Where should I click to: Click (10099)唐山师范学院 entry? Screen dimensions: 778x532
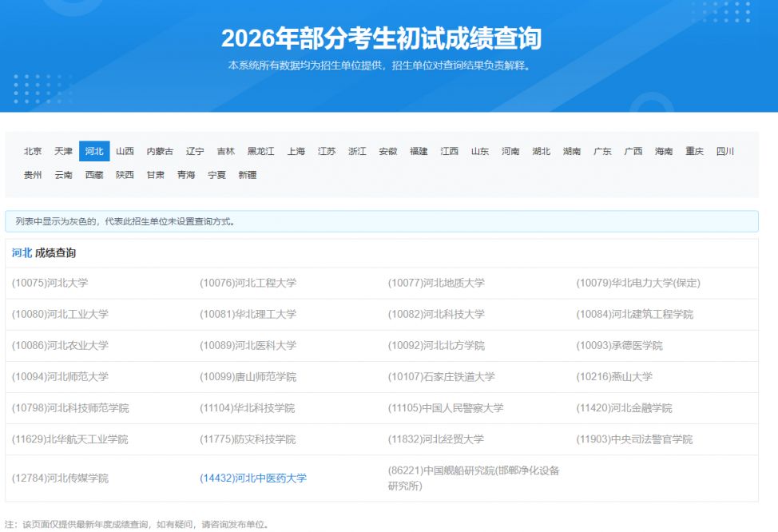coord(248,377)
